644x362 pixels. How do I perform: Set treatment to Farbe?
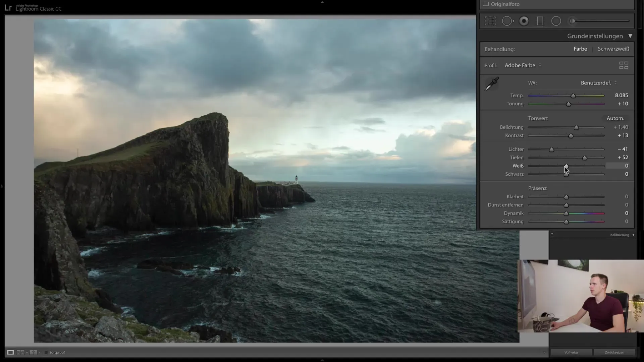[x=580, y=49]
